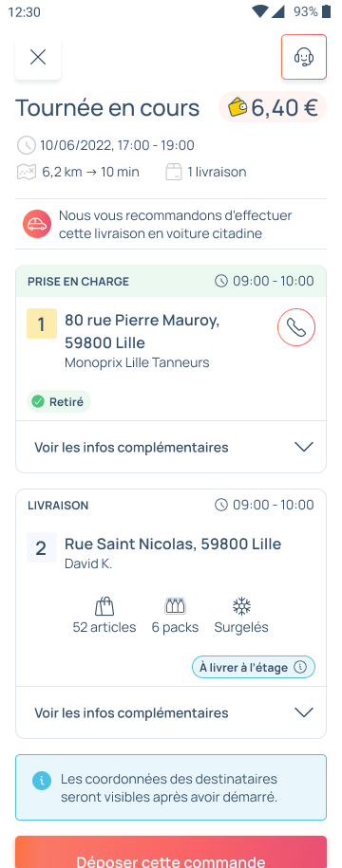Tap the map distance icon beside 6,2 km
The image size is (342, 868).
(x=27, y=172)
